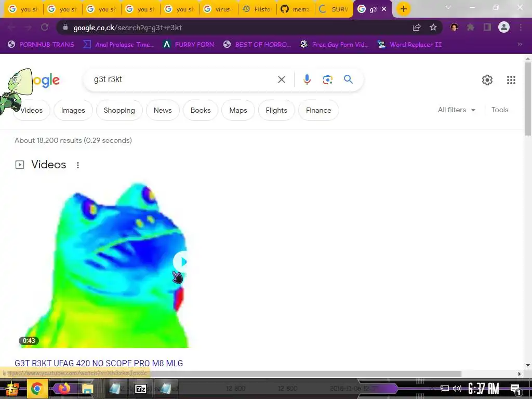
Task: Click the extension avatar icon beside the star
Action: click(x=454, y=28)
